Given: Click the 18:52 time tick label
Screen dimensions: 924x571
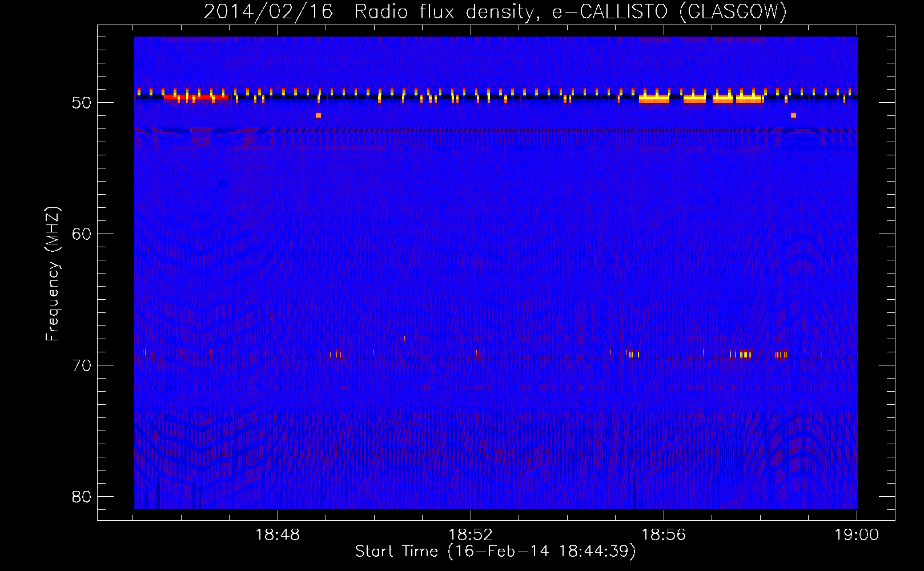Looking at the screenshot, I should 471,535.
